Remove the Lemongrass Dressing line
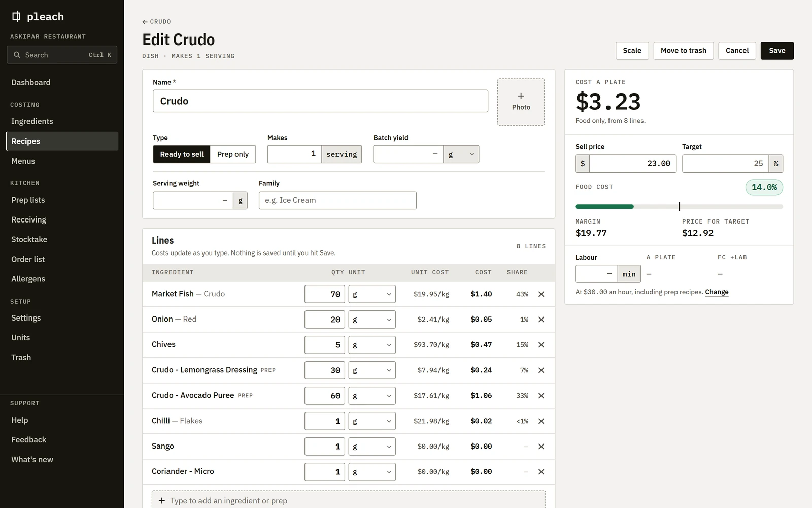 point(541,370)
